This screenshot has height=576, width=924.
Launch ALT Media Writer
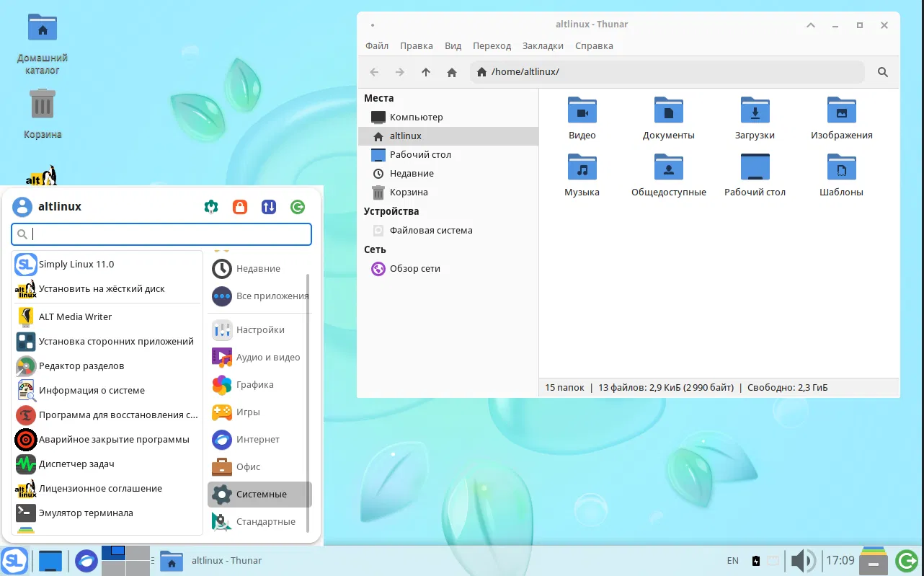[107, 317]
